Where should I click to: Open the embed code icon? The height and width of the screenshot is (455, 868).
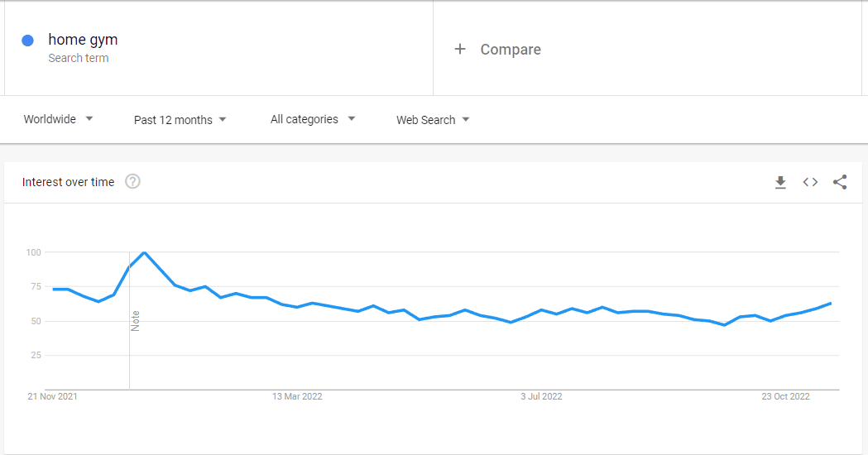pos(810,182)
